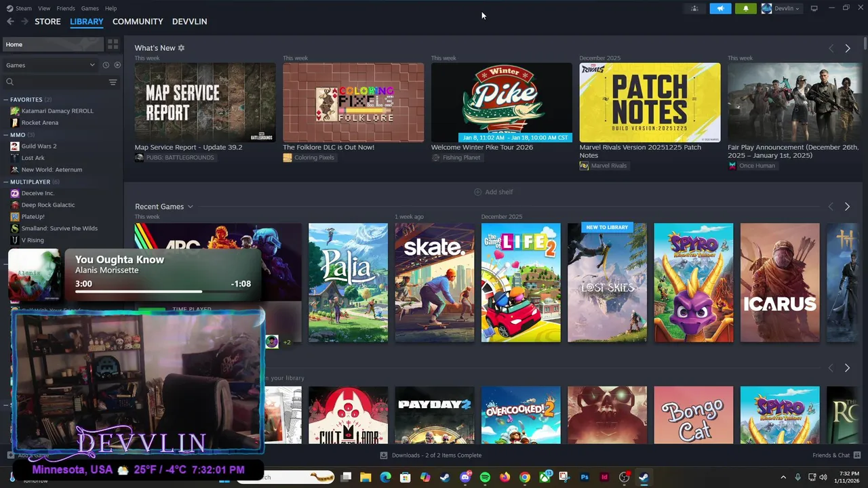Open The Game of Life 2 cover

(x=521, y=283)
